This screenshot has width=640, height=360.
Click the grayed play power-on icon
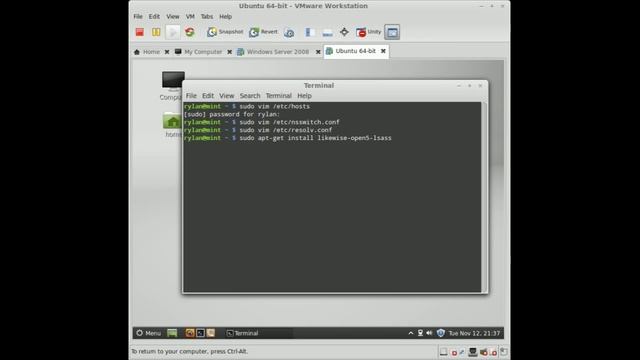[x=173, y=32]
